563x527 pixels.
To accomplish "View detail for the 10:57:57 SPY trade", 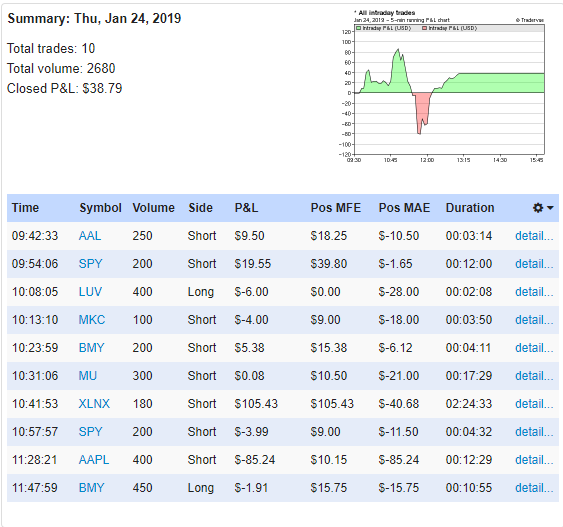I will (534, 432).
